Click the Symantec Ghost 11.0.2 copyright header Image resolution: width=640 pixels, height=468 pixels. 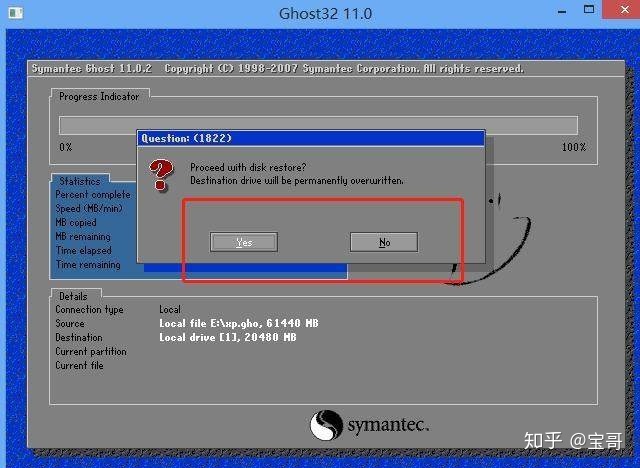pyautogui.click(x=278, y=69)
